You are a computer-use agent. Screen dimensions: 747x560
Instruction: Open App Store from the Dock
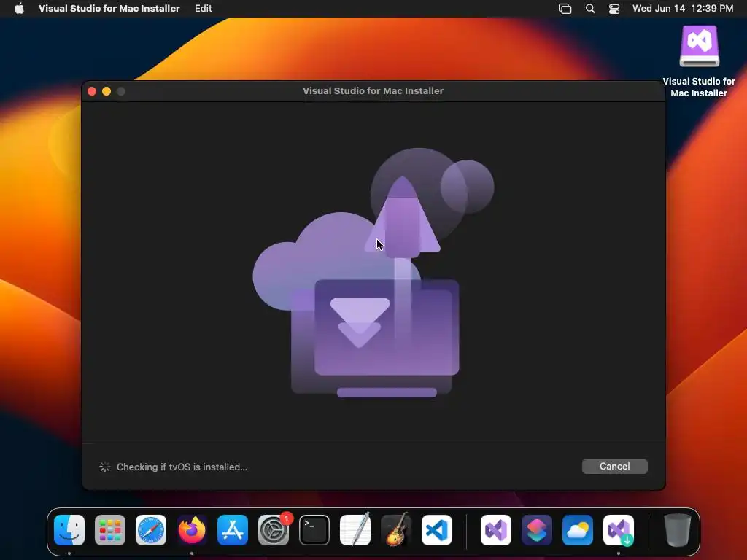click(x=233, y=530)
